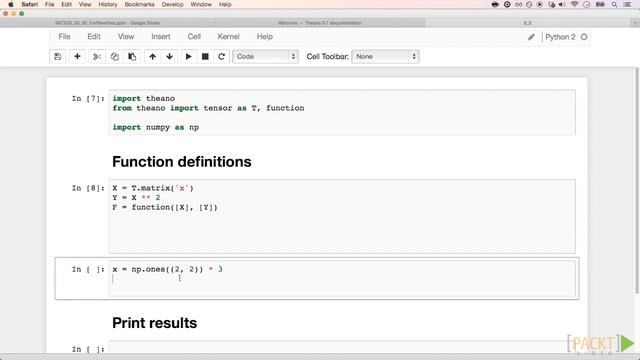Viewport: 640px width, 360px height.
Task: Click the kernel idle circle indicator
Action: (x=584, y=37)
